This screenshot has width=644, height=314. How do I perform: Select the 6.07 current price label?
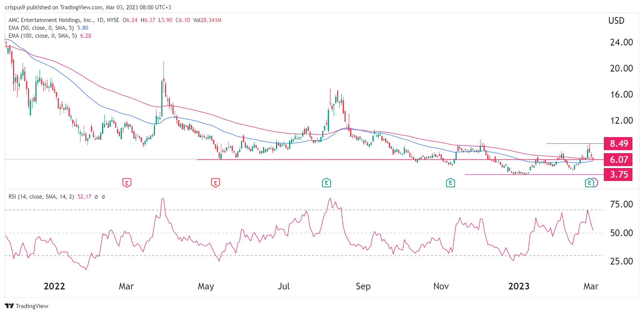click(619, 160)
